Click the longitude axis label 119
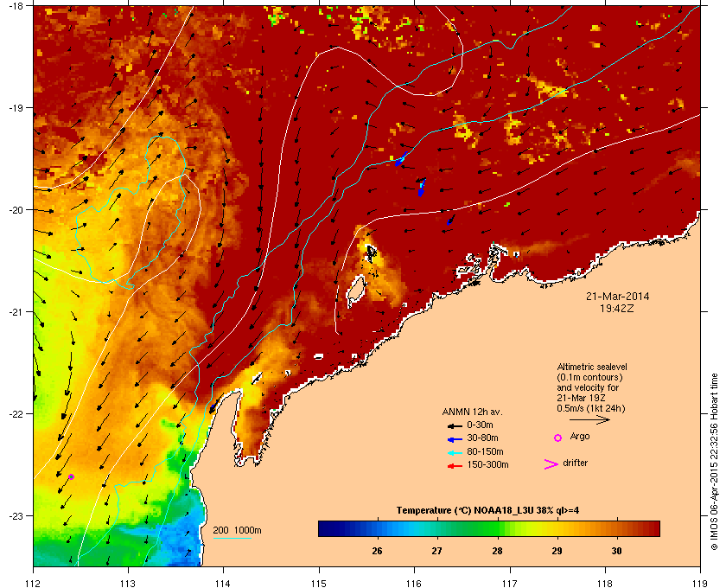The image size is (726, 588). [x=700, y=583]
